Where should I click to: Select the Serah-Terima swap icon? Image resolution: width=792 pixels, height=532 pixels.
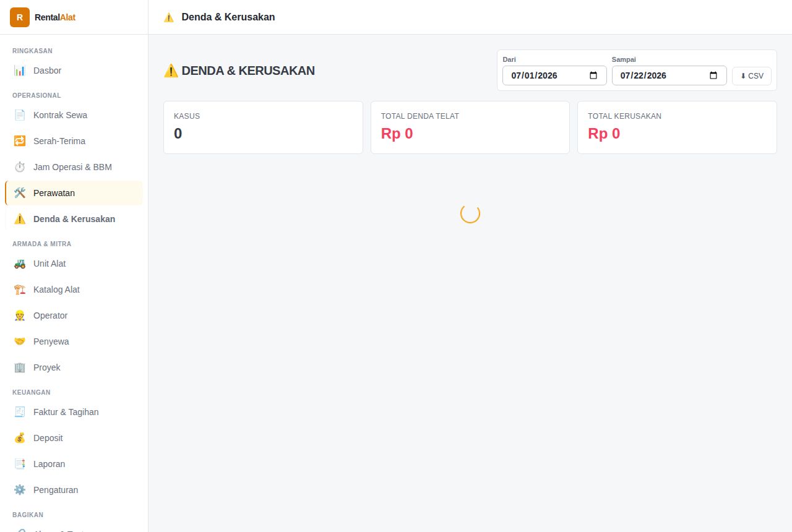coord(20,141)
